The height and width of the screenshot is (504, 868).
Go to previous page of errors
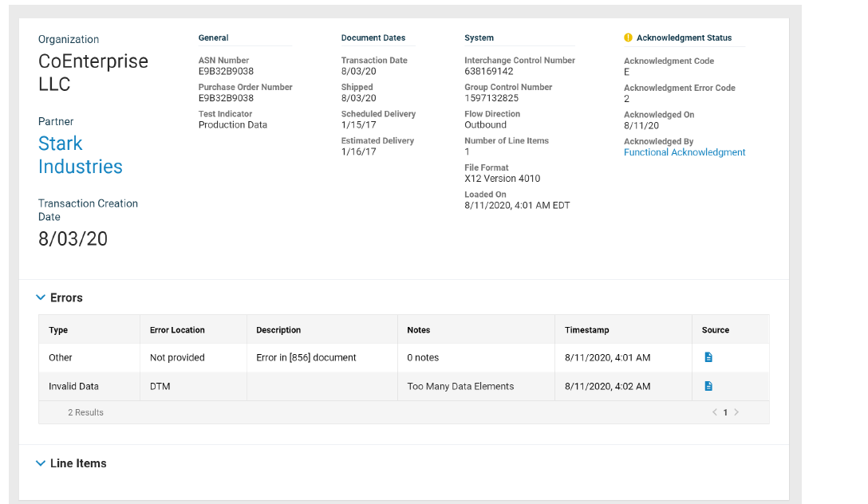(x=715, y=412)
